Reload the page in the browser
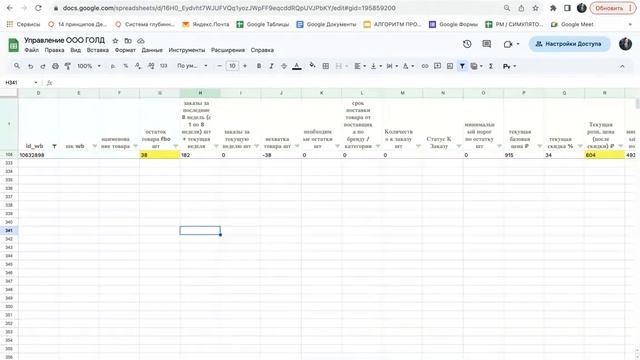The width and height of the screenshot is (640, 360). (x=38, y=8)
